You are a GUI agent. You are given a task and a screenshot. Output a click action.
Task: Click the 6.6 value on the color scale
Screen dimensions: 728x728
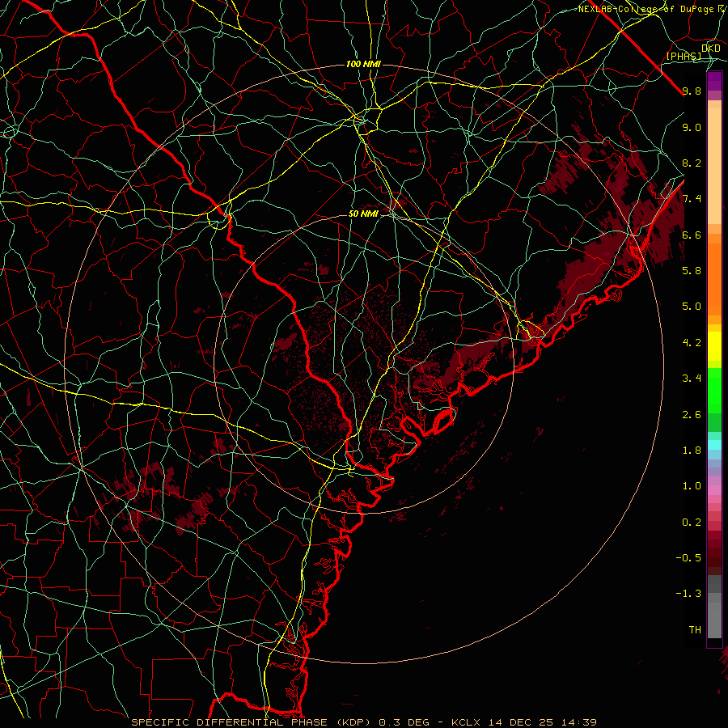click(x=692, y=235)
